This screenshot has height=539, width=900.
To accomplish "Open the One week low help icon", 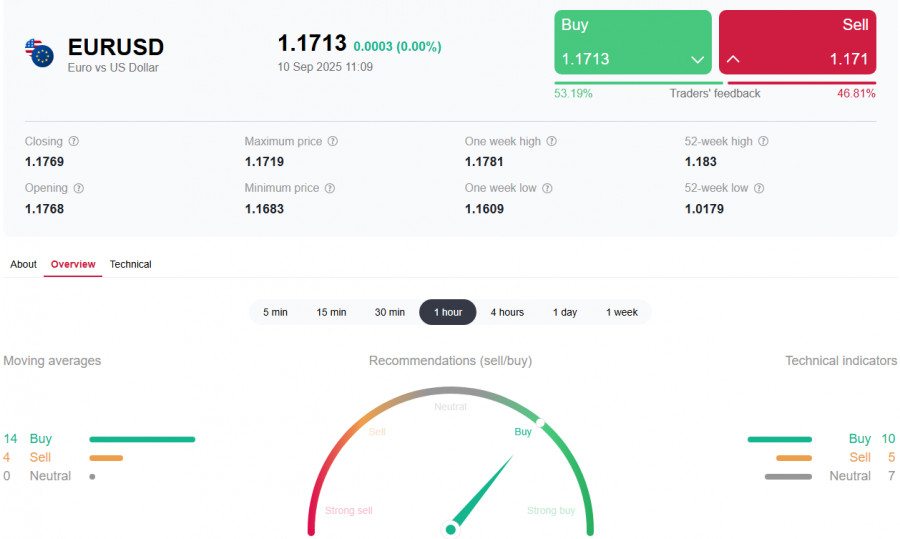I will [x=547, y=188].
